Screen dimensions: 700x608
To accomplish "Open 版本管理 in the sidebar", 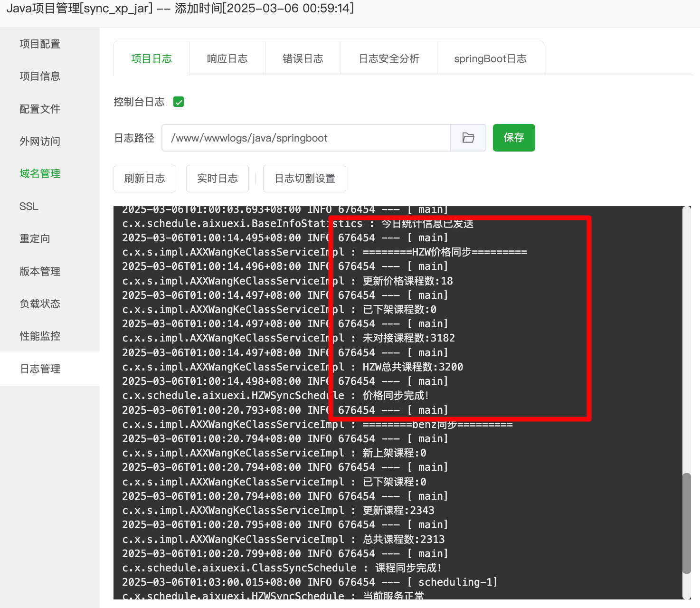I will [40, 272].
